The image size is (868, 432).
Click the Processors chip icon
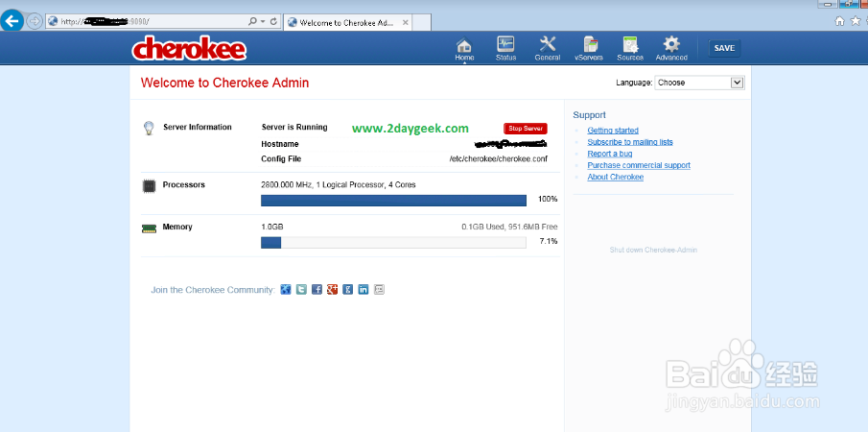tap(149, 186)
